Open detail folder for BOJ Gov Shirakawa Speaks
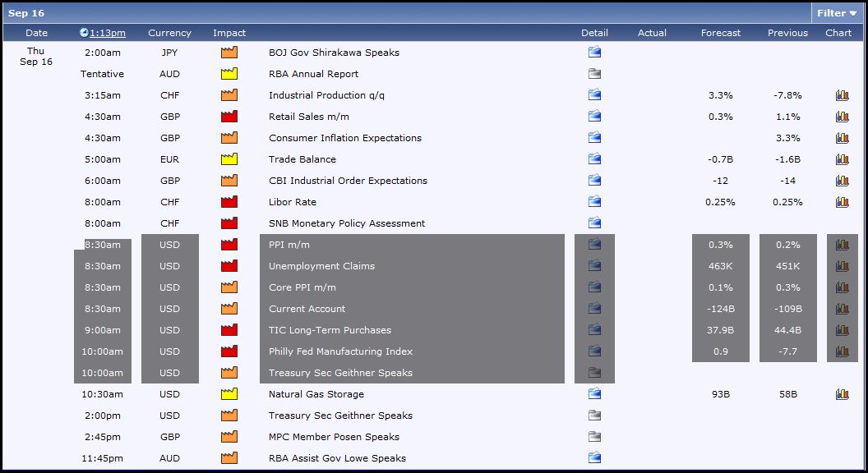868x473 pixels. coord(594,52)
